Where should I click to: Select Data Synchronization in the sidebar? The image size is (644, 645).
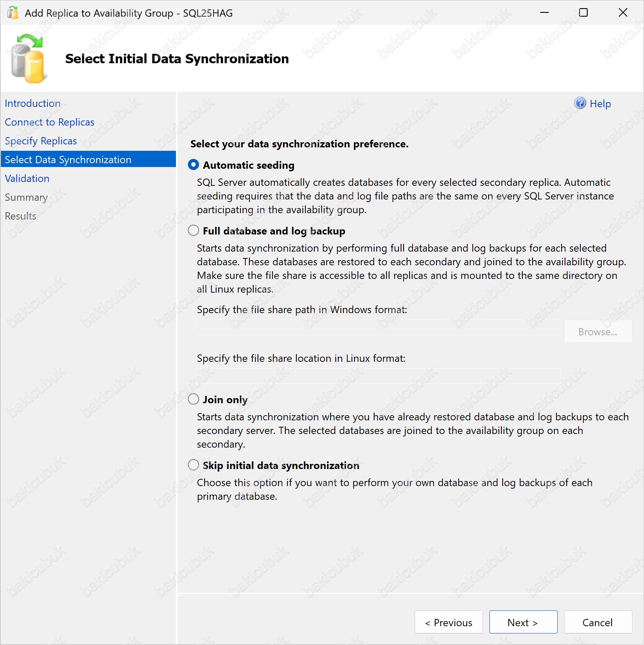(x=68, y=160)
